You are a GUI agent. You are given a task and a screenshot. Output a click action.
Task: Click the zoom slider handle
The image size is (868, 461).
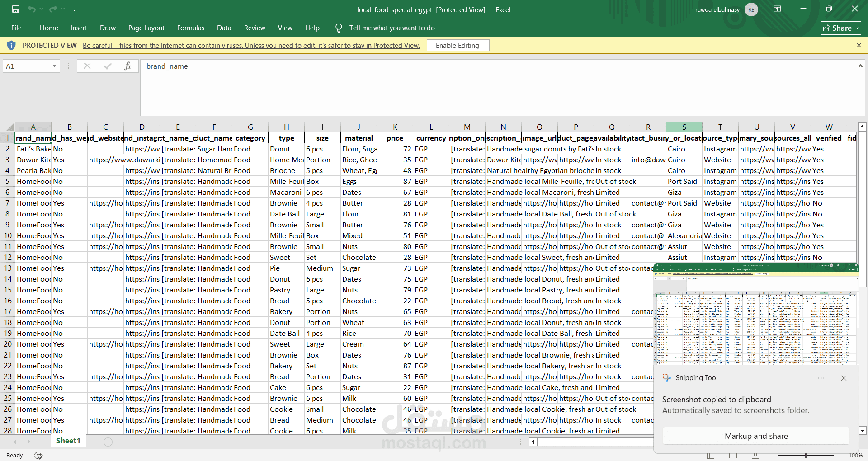806,455
